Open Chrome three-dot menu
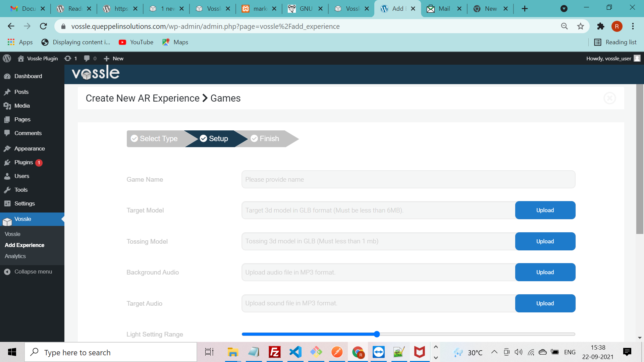The height and width of the screenshot is (362, 644). click(x=633, y=26)
